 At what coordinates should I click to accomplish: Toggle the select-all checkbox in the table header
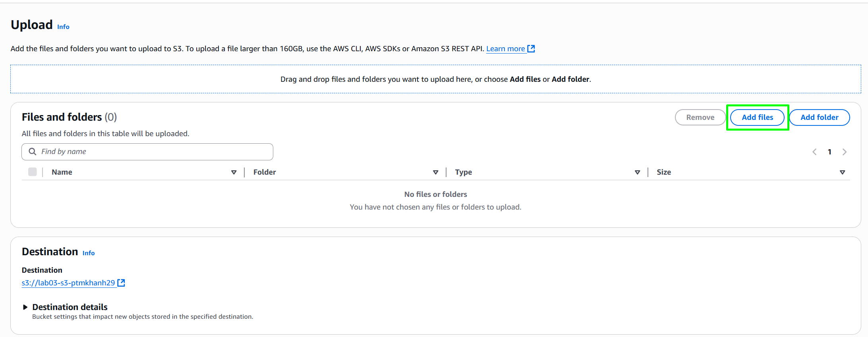point(33,172)
